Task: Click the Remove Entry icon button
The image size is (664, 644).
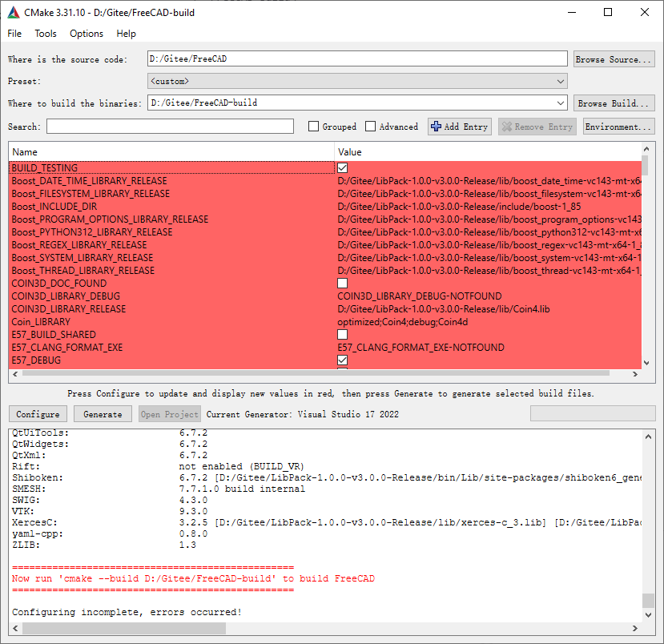Action: click(x=507, y=126)
